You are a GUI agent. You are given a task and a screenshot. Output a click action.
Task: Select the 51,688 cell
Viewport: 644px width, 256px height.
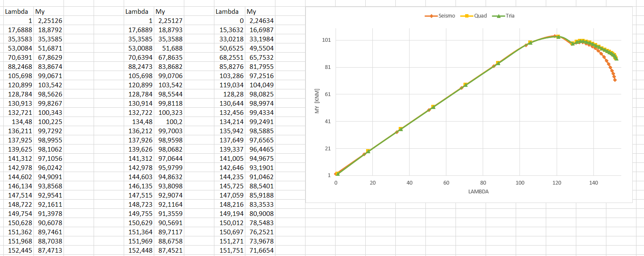169,48
